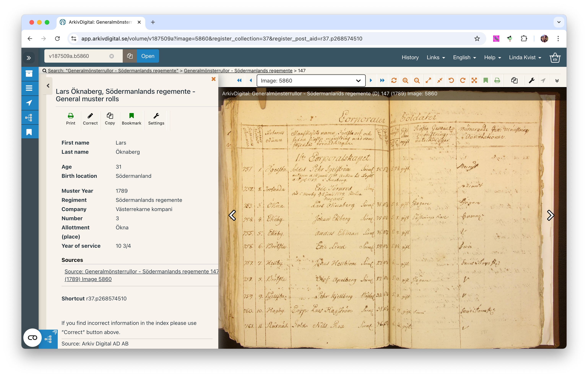This screenshot has width=588, height=377.
Task: Jump to first image with double-left arrows
Action: pyautogui.click(x=239, y=81)
